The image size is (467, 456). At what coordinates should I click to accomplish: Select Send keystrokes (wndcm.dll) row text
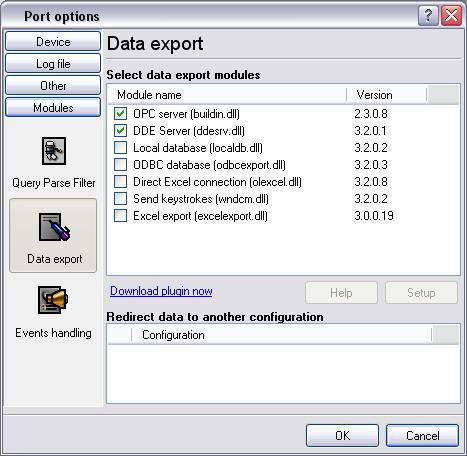[x=201, y=199]
